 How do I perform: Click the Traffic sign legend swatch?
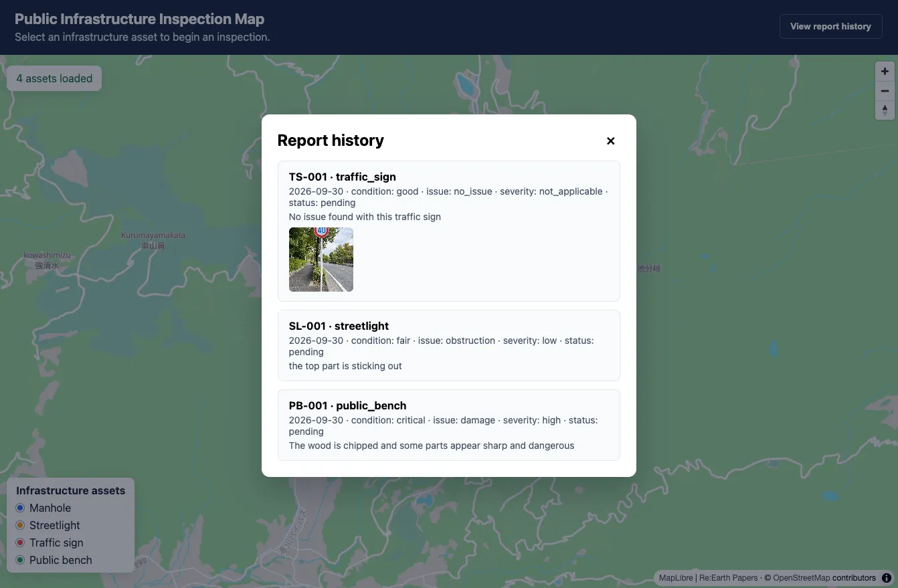click(x=20, y=543)
